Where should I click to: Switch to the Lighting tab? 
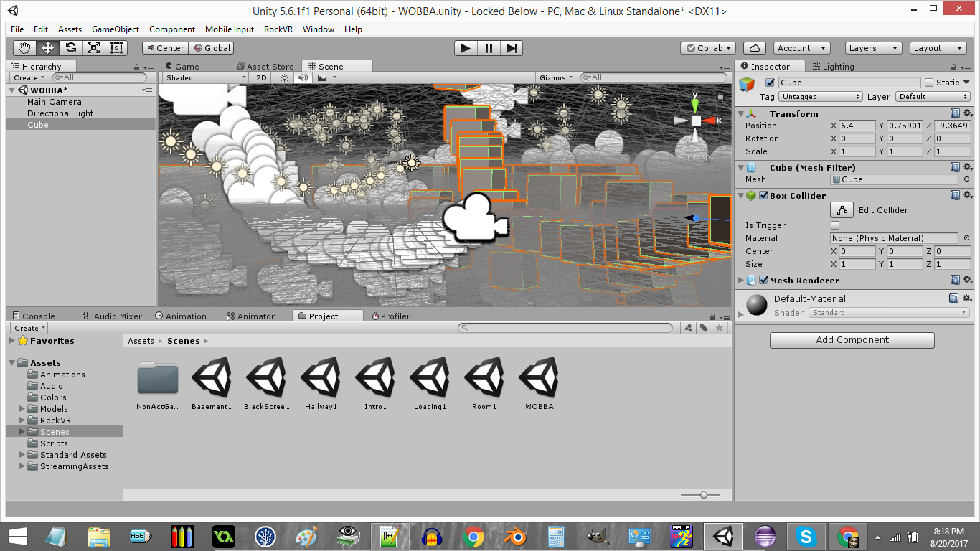(833, 66)
